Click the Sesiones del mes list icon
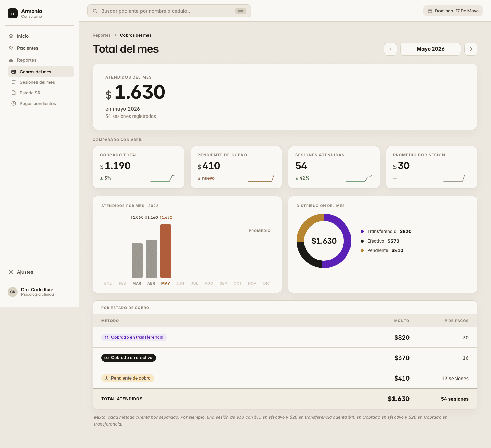 tap(14, 82)
